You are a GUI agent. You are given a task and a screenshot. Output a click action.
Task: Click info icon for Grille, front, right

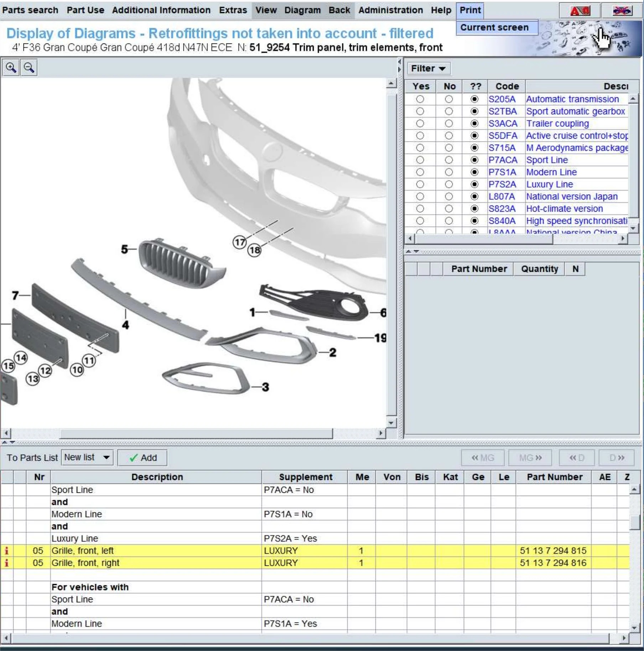[6, 563]
